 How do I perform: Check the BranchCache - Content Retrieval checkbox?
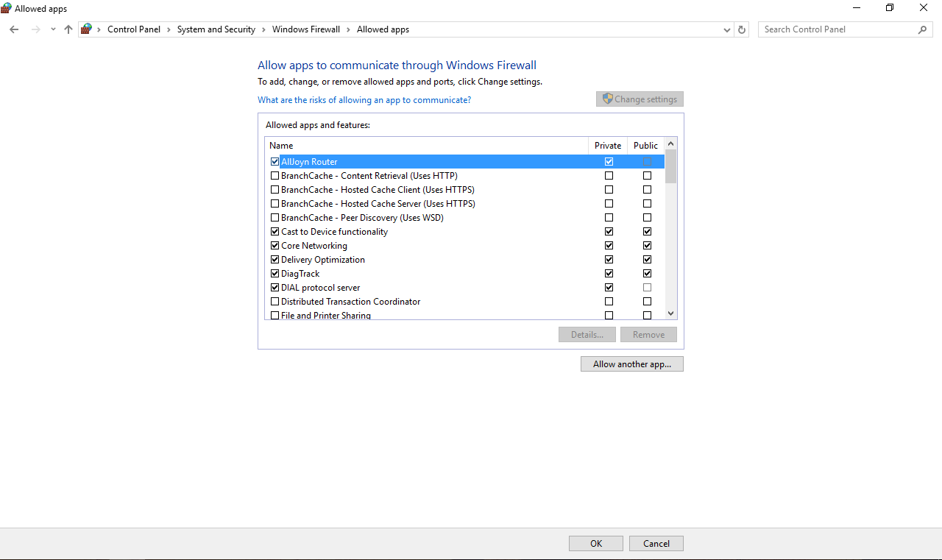275,175
